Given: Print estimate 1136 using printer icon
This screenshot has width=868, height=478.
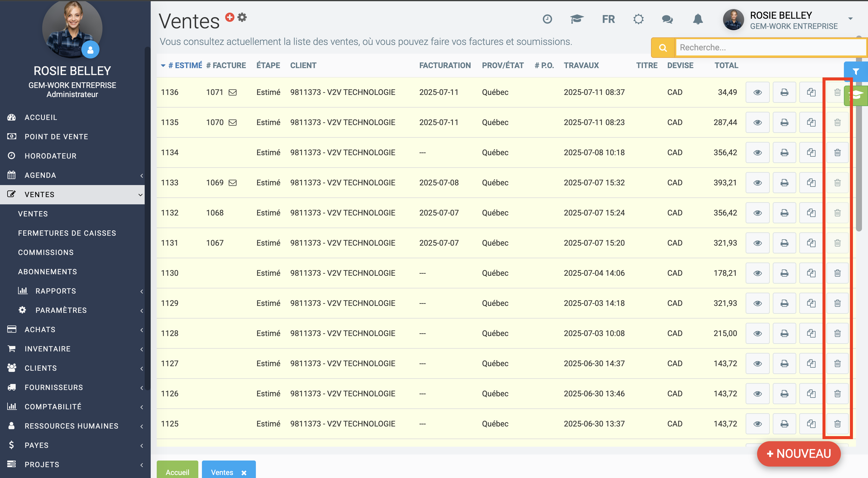Looking at the screenshot, I should click(x=784, y=92).
